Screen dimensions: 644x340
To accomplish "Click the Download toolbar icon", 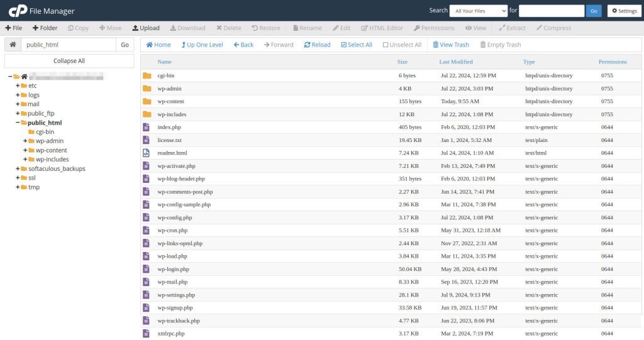I will (173, 28).
